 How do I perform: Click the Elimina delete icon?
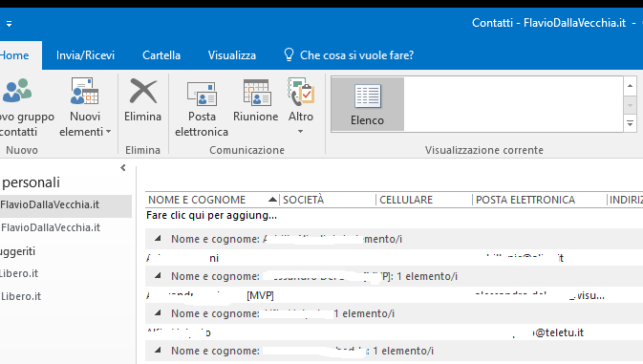(142, 91)
